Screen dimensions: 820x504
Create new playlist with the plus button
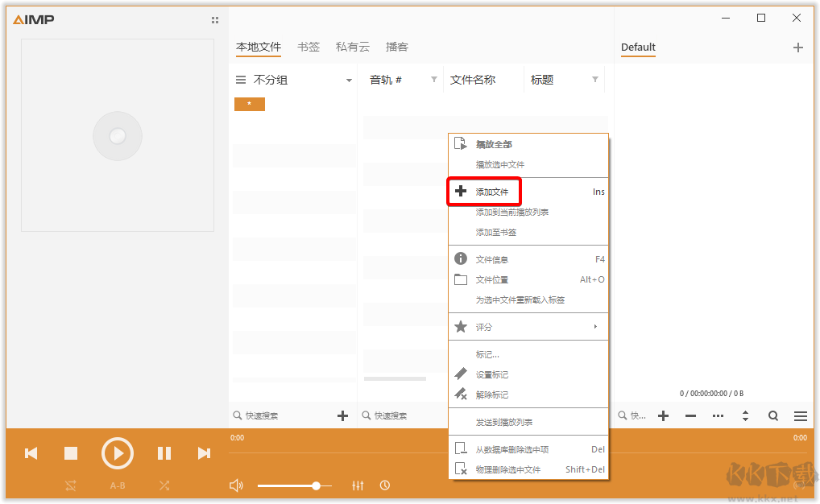coord(798,48)
